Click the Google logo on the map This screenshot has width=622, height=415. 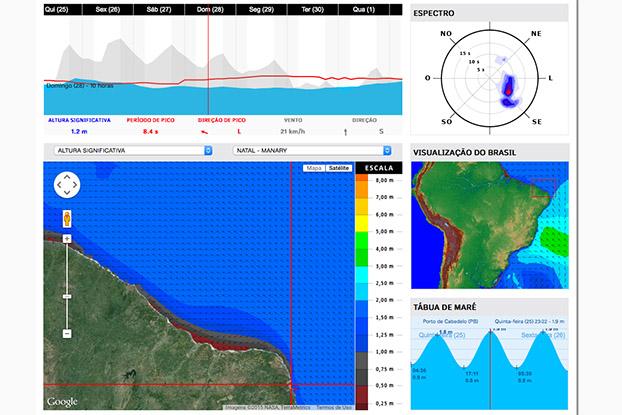pyautogui.click(x=62, y=402)
